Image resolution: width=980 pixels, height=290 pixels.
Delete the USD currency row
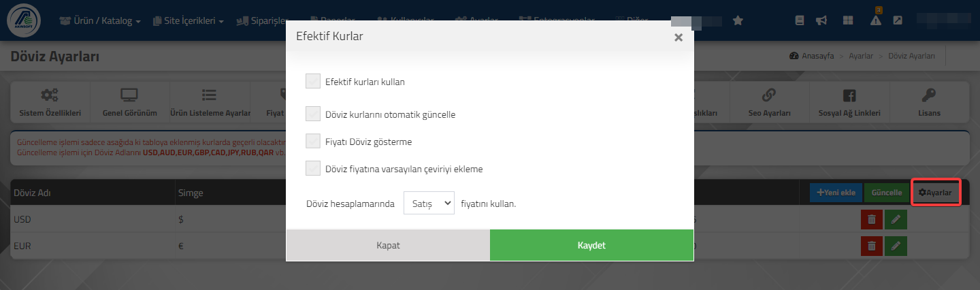pos(872,219)
